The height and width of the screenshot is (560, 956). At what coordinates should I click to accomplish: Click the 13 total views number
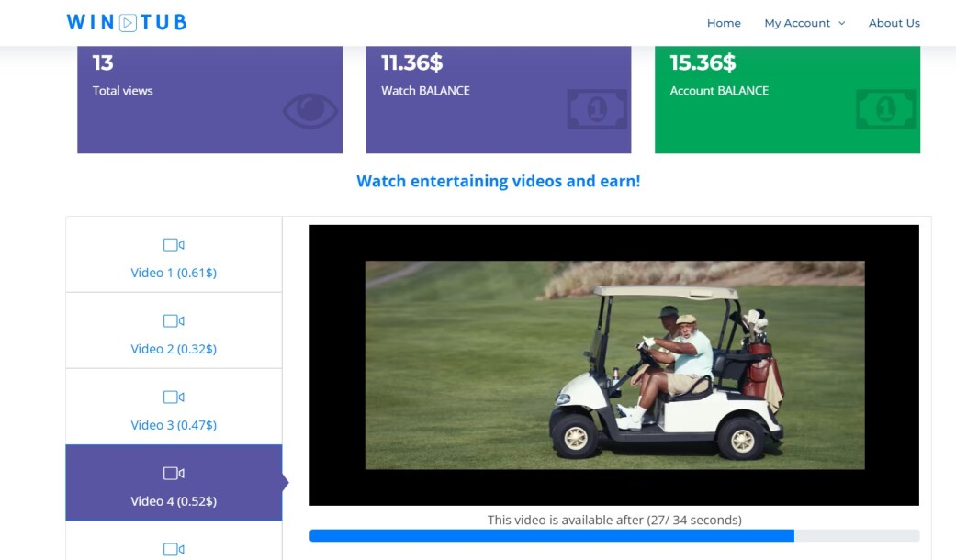click(103, 62)
